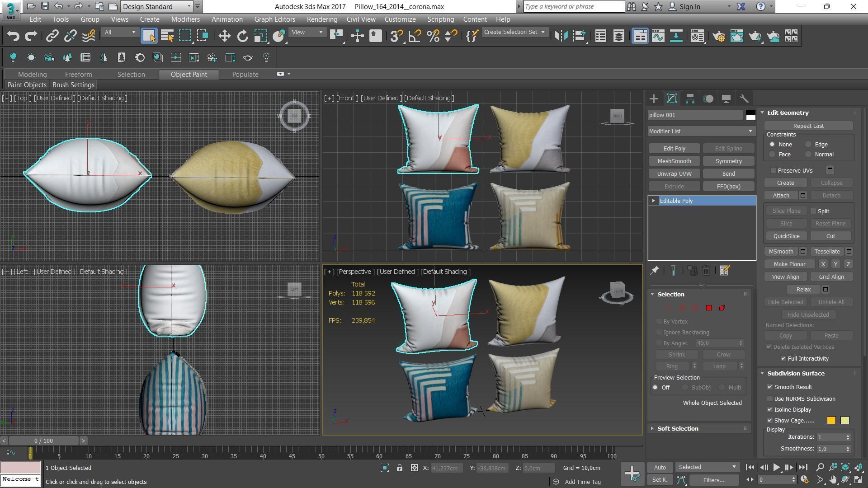Image resolution: width=868 pixels, height=488 pixels.
Task: Select Element sub-object level
Action: (x=722, y=308)
